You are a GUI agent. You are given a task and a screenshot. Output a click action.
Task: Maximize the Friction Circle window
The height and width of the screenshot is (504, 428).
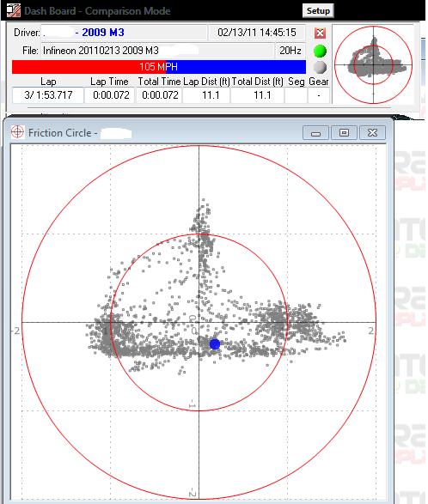[x=344, y=133]
